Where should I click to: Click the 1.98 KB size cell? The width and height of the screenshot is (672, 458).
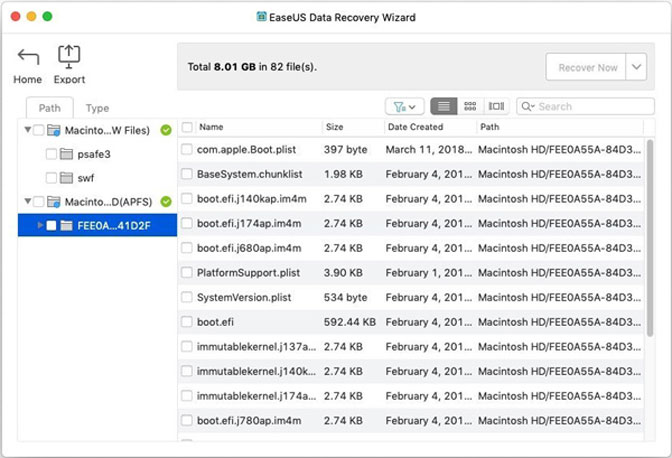tap(343, 174)
